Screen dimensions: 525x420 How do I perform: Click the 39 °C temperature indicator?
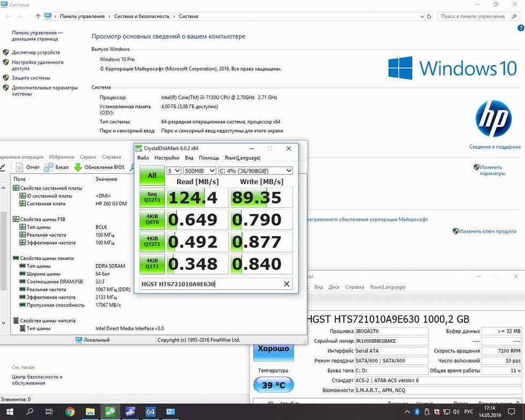click(273, 385)
